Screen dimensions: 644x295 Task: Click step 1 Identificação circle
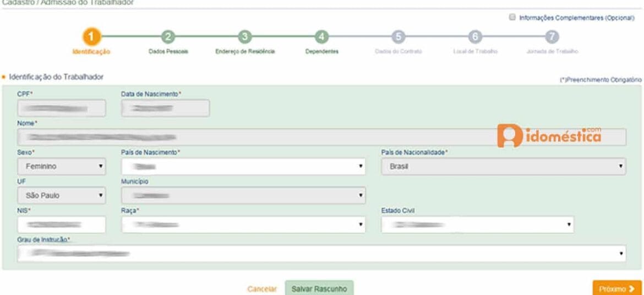coord(91,37)
